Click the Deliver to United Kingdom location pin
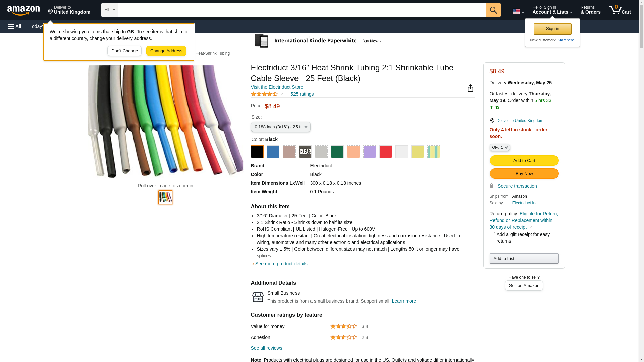The image size is (644, 362). pos(492,121)
